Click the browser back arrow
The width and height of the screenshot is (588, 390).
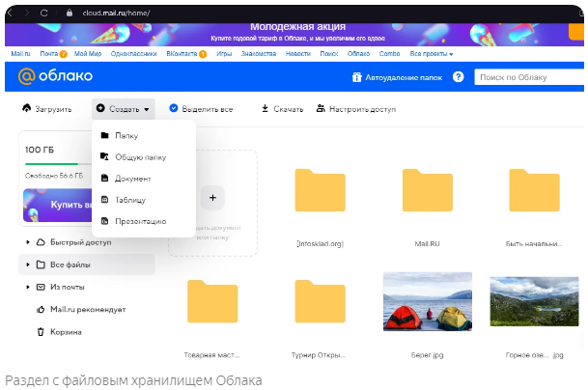click(10, 14)
